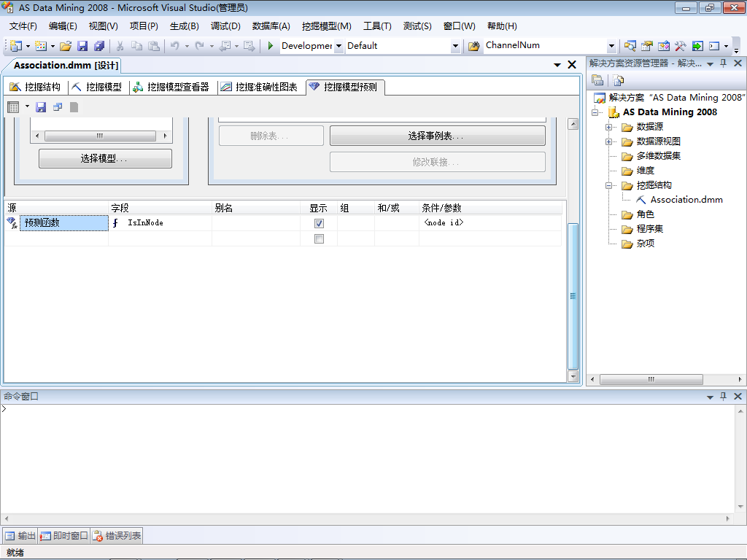Close the command window panel
Screen dimensions: 747x560
[738, 396]
